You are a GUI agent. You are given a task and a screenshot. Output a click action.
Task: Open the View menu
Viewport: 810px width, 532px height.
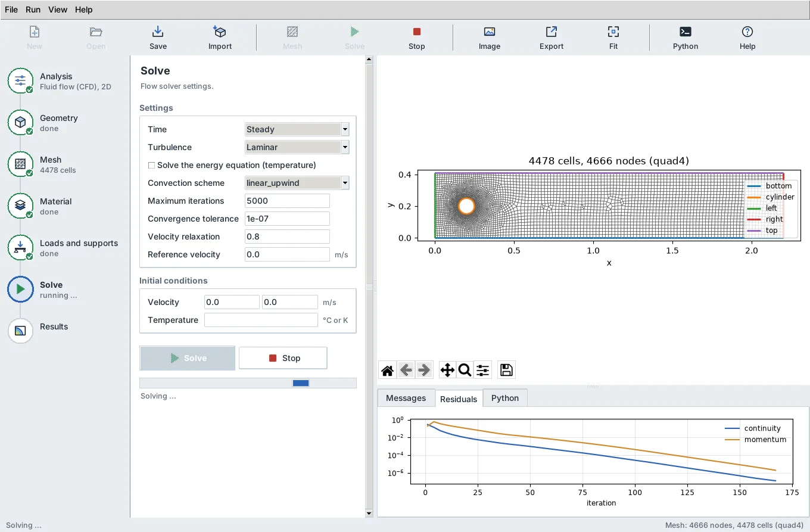(x=58, y=10)
